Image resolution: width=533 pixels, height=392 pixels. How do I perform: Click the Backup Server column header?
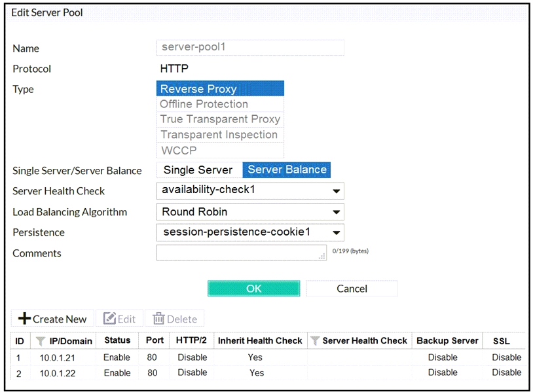click(447, 341)
